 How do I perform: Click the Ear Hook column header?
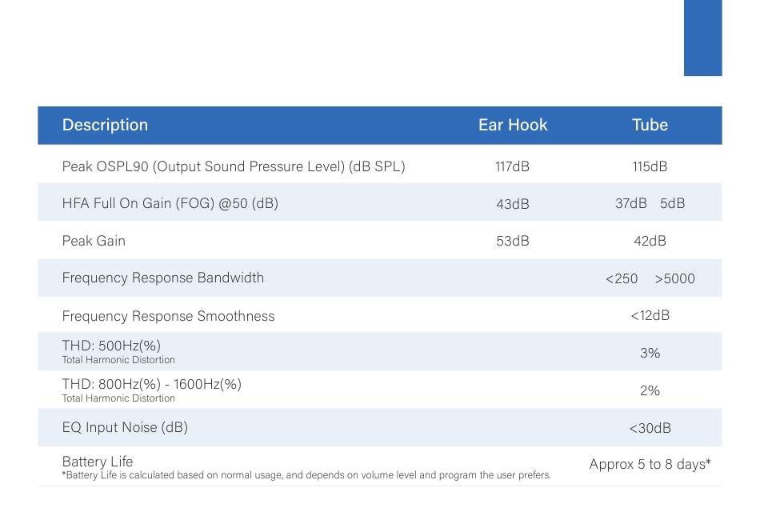(513, 125)
